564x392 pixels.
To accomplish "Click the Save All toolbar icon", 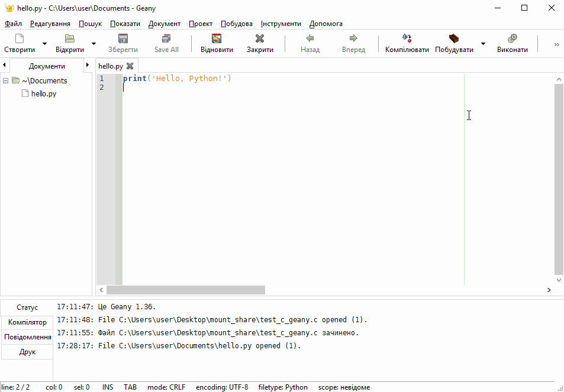I will point(166,38).
